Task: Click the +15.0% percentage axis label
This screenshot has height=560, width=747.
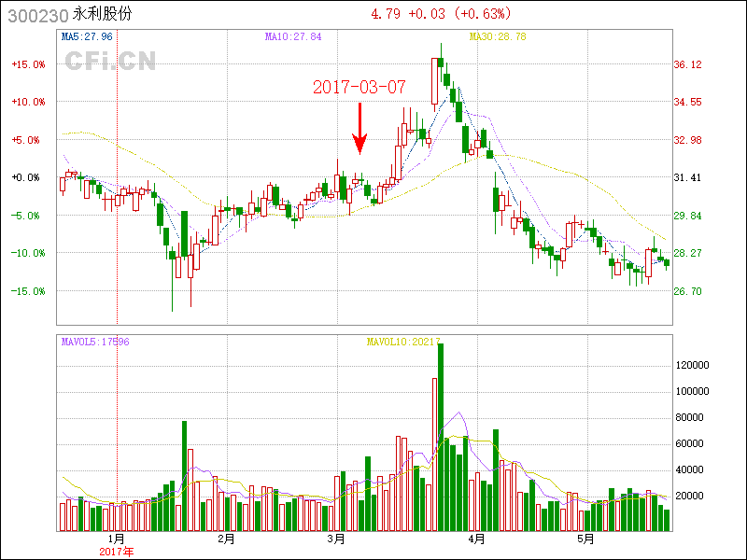Action: [x=28, y=64]
